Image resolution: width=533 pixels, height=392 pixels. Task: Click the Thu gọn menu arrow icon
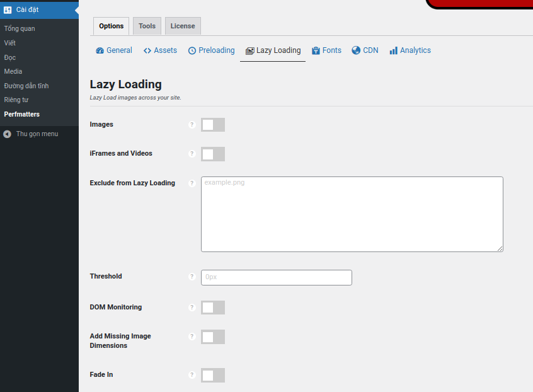click(7, 134)
